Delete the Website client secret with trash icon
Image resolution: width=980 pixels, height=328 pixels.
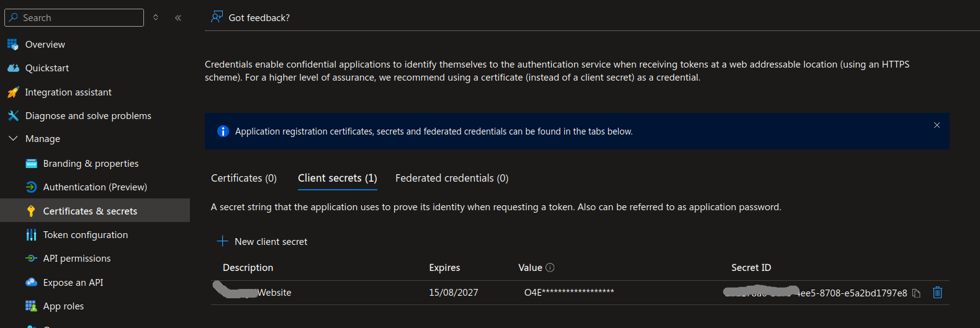pos(937,293)
